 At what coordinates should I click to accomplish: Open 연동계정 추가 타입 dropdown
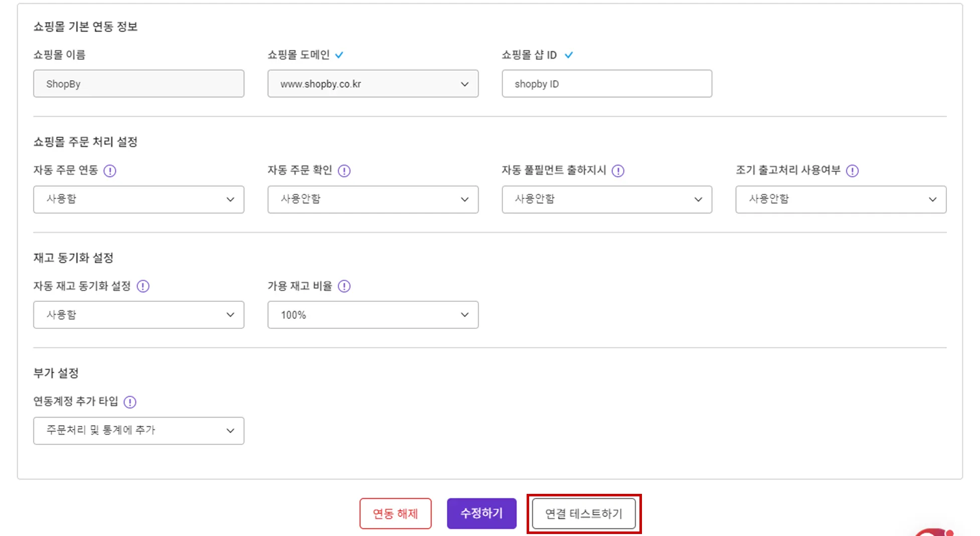(x=138, y=431)
